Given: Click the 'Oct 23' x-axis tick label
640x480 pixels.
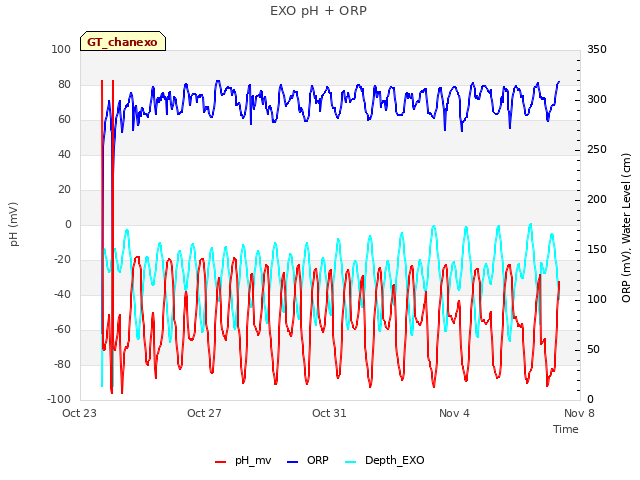Looking at the screenshot, I should 79,413.
